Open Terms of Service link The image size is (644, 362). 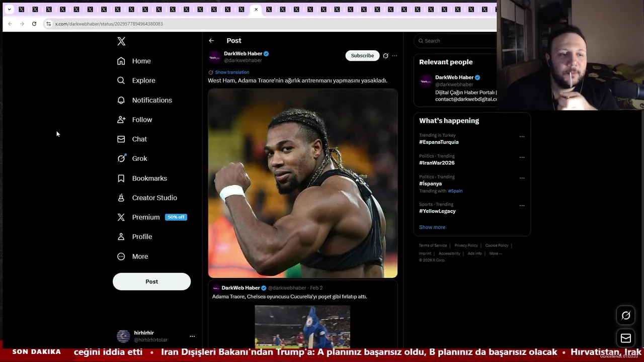click(433, 245)
